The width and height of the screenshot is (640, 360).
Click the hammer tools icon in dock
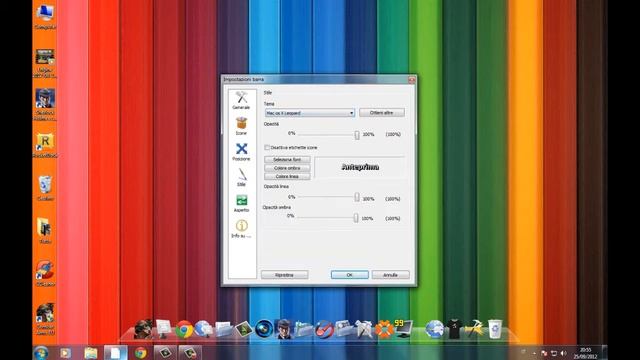pos(475,329)
